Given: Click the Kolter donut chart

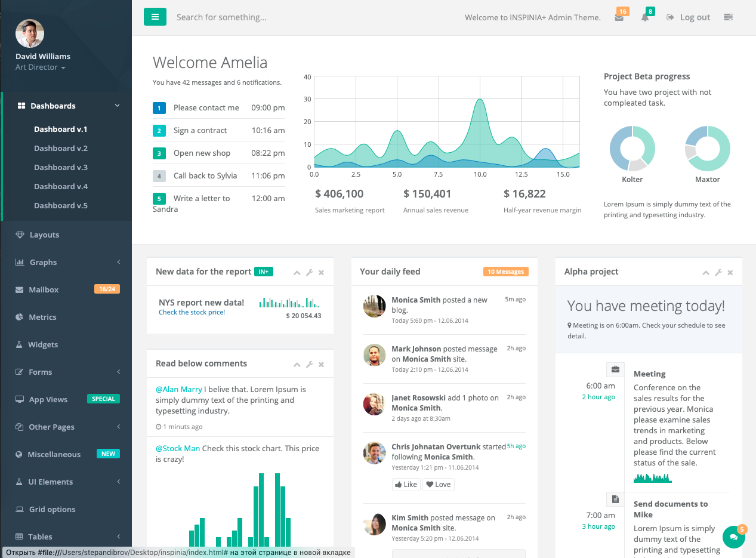Looking at the screenshot, I should [x=632, y=149].
